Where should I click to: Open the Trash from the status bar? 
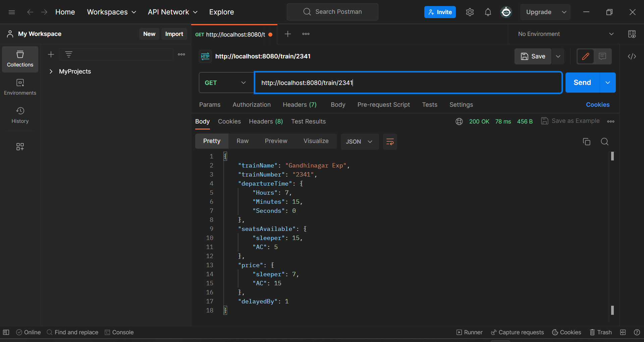point(601,332)
